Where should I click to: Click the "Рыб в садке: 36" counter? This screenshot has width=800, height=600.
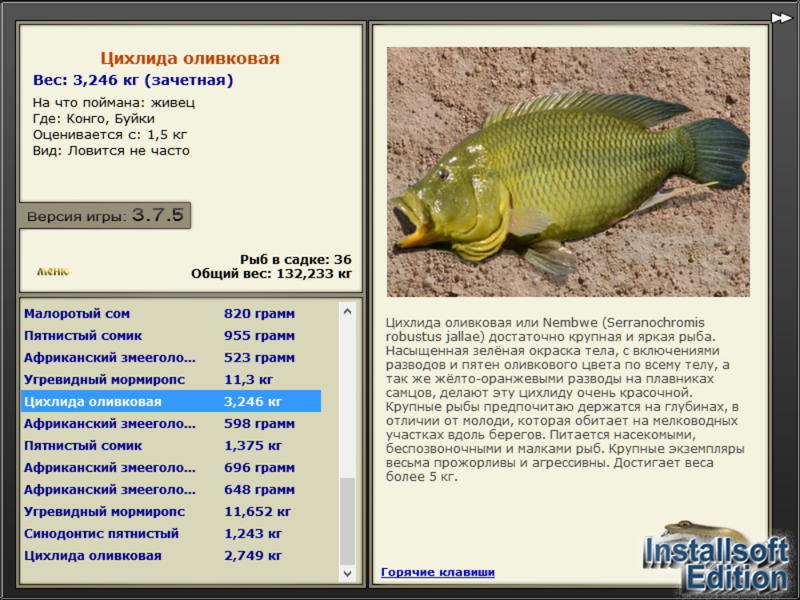click(296, 259)
